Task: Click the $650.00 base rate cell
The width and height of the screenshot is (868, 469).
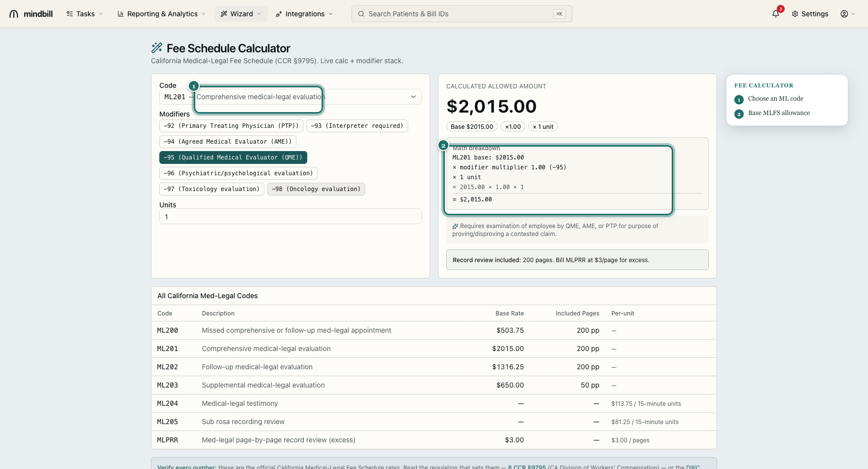Action: point(510,385)
